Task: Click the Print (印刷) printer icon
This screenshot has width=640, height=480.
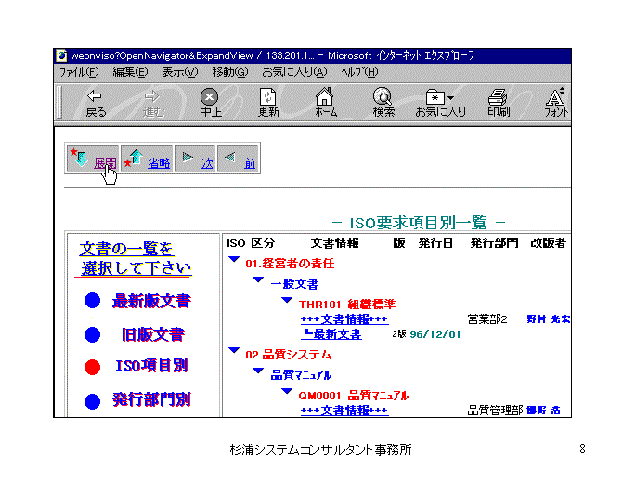Action: point(498,98)
